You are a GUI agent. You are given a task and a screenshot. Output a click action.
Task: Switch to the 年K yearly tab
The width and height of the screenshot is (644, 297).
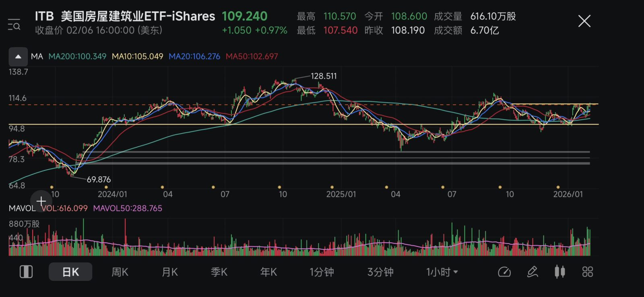(268, 272)
